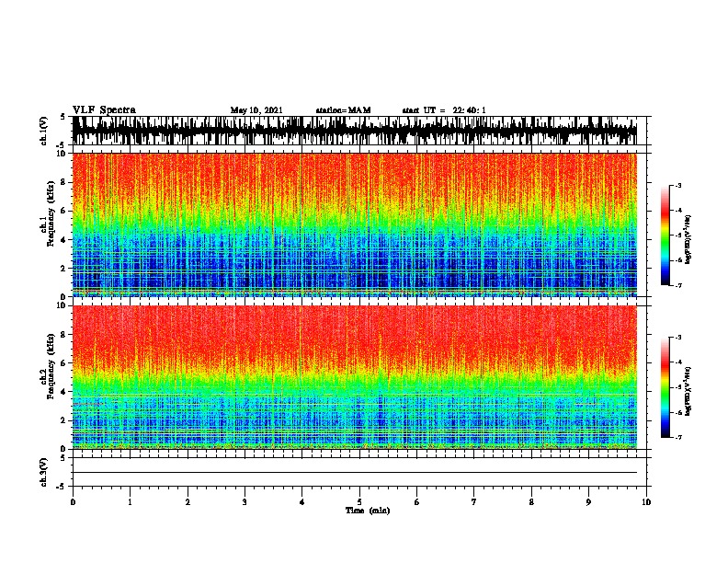Image resolution: width=728 pixels, height=563 pixels.
Task: Click the "ch.1(V)" axis label
Action: 43,131
